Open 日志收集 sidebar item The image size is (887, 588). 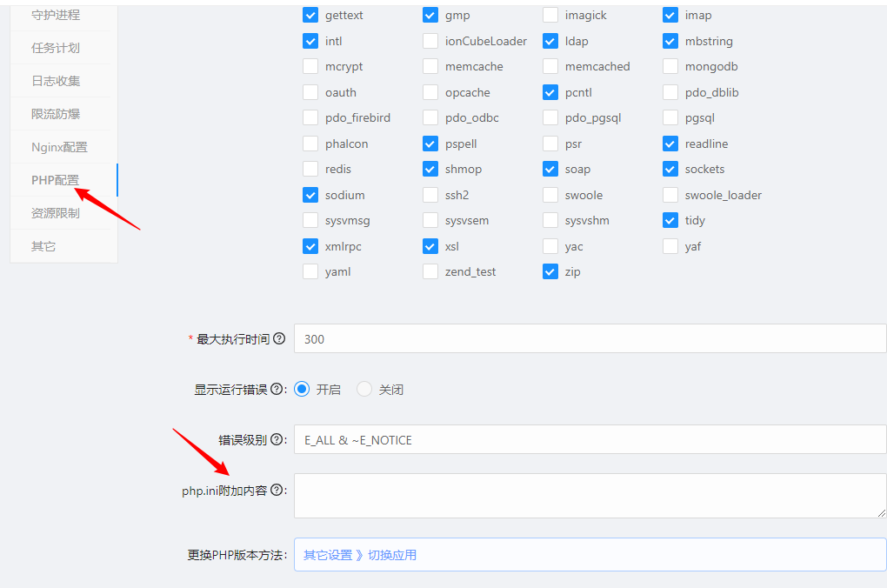(56, 81)
